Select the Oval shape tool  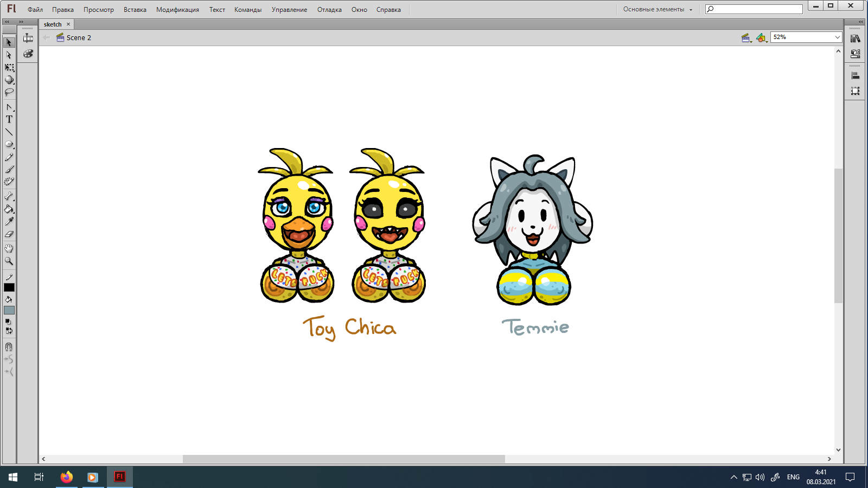pos(9,144)
